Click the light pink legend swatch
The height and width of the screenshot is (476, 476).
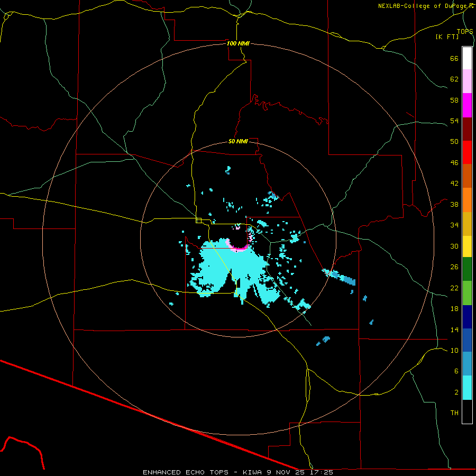click(x=467, y=81)
